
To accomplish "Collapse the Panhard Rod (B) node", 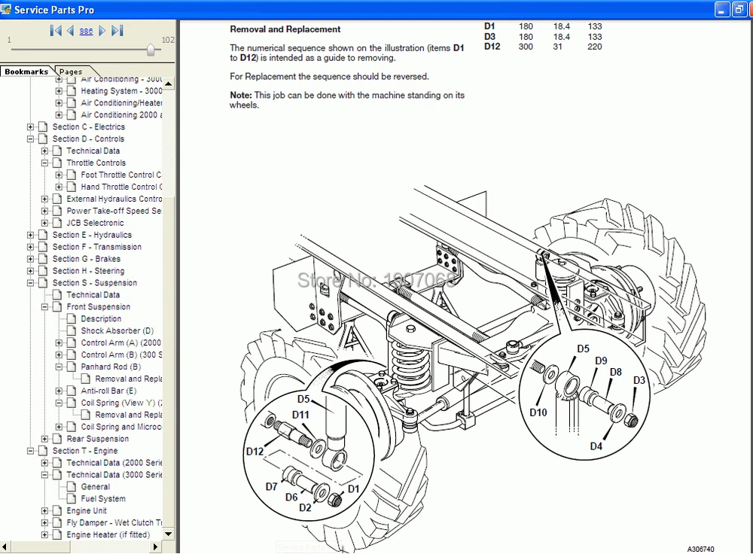I will point(59,367).
